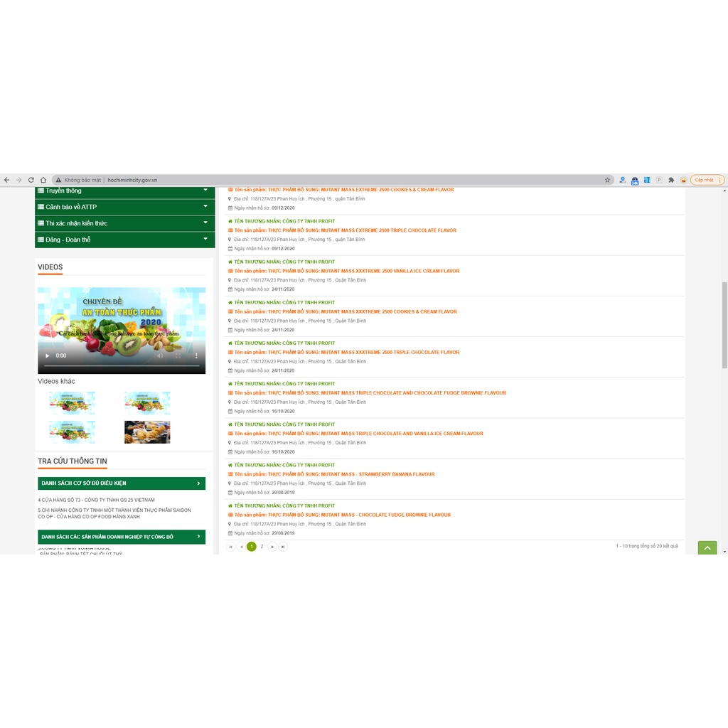Screen dimensions: 728x728
Task: Bookmark this page with the star icon
Action: [607, 180]
